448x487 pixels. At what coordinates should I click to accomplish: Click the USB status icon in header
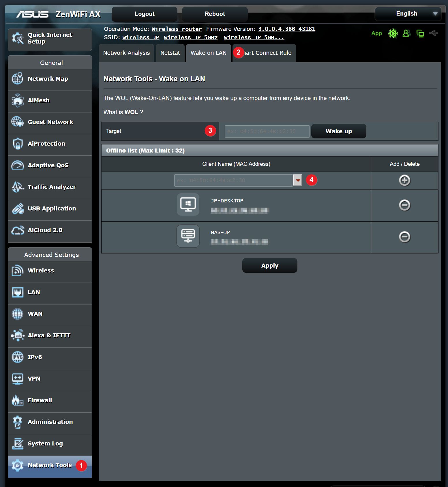pyautogui.click(x=434, y=33)
